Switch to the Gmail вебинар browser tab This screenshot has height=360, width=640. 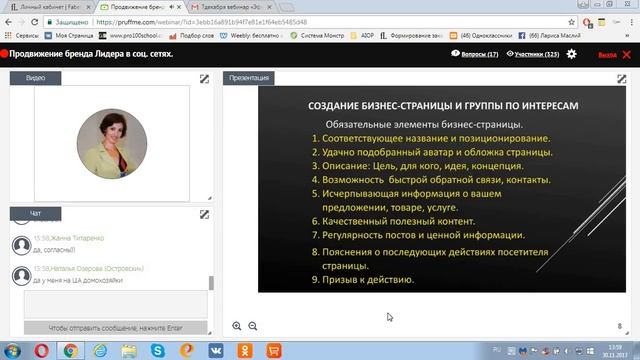pos(231,7)
